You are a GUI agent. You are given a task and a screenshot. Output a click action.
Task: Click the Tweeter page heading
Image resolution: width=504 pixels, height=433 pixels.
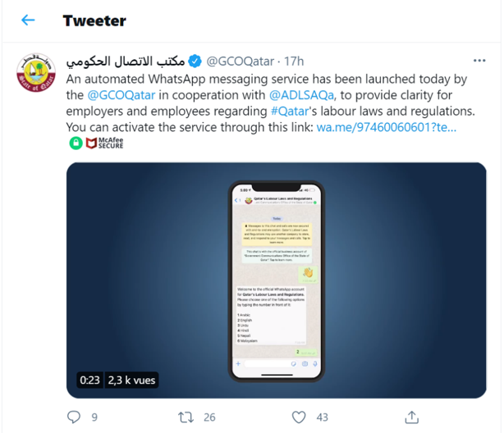point(94,21)
